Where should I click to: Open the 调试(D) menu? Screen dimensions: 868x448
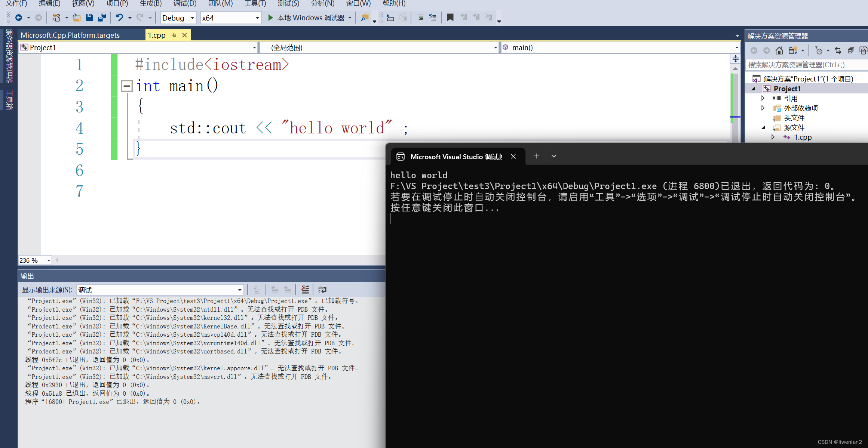pos(185,3)
